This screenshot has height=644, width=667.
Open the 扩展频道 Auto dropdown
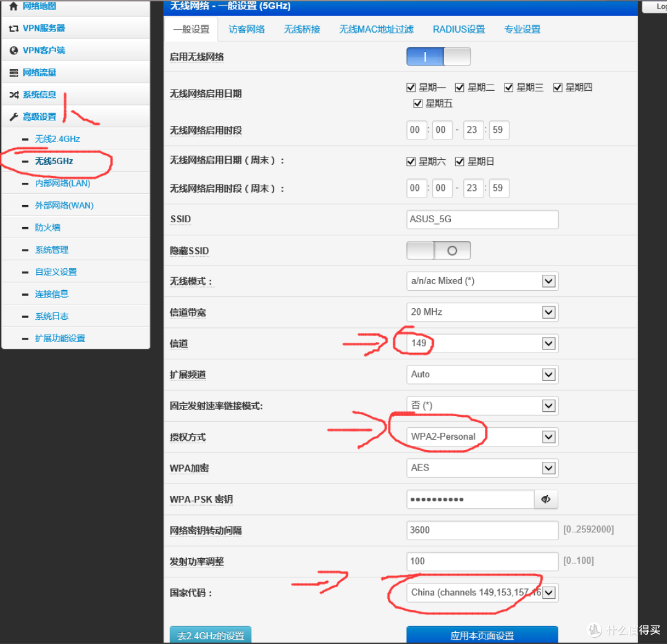482,374
